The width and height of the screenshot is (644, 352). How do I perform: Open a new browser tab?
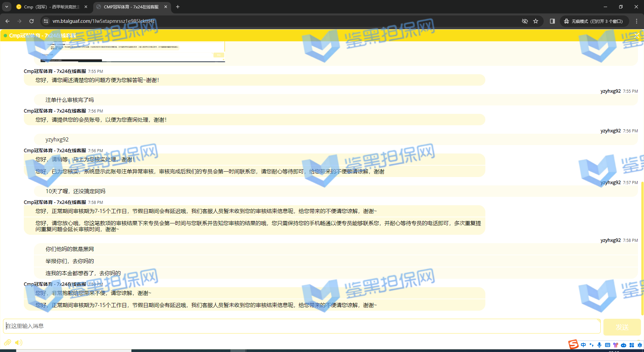pyautogui.click(x=178, y=7)
